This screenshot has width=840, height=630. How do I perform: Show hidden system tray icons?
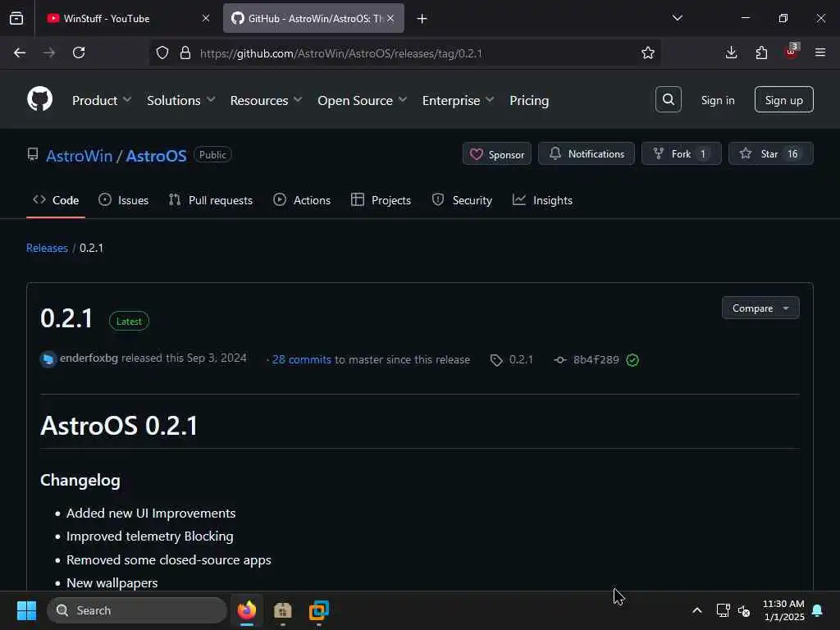click(x=697, y=610)
